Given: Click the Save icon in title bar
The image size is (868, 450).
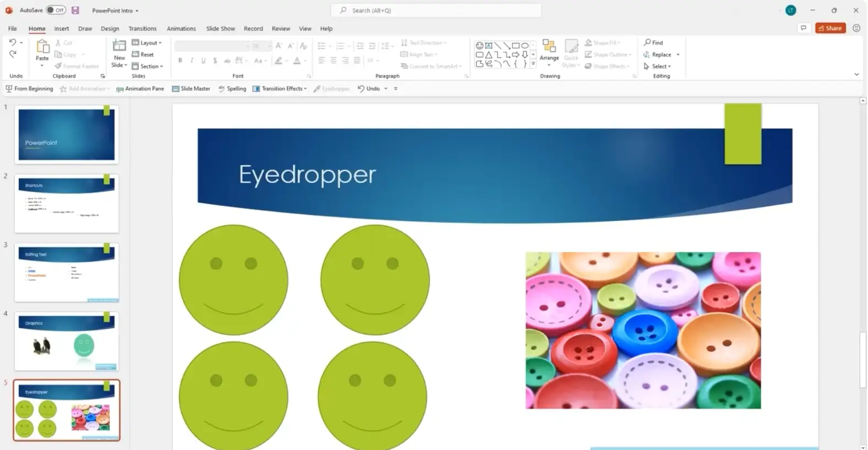Looking at the screenshot, I should pos(75,10).
